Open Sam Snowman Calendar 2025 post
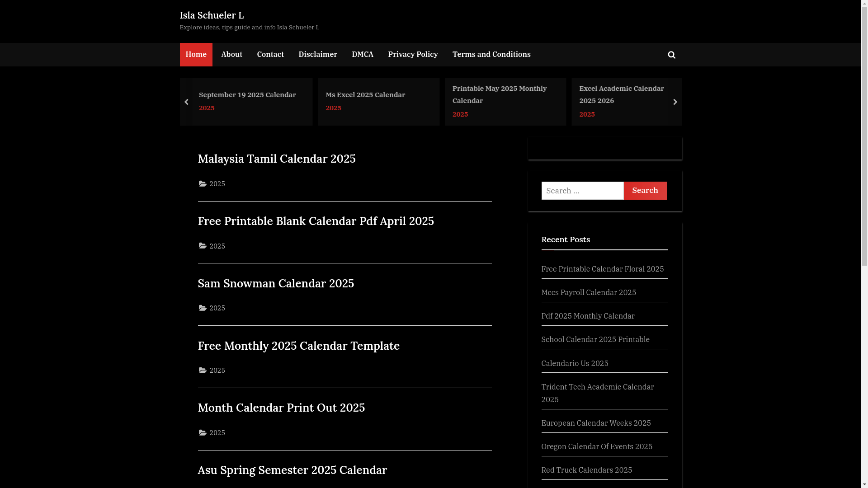Image resolution: width=868 pixels, height=488 pixels. point(276,284)
